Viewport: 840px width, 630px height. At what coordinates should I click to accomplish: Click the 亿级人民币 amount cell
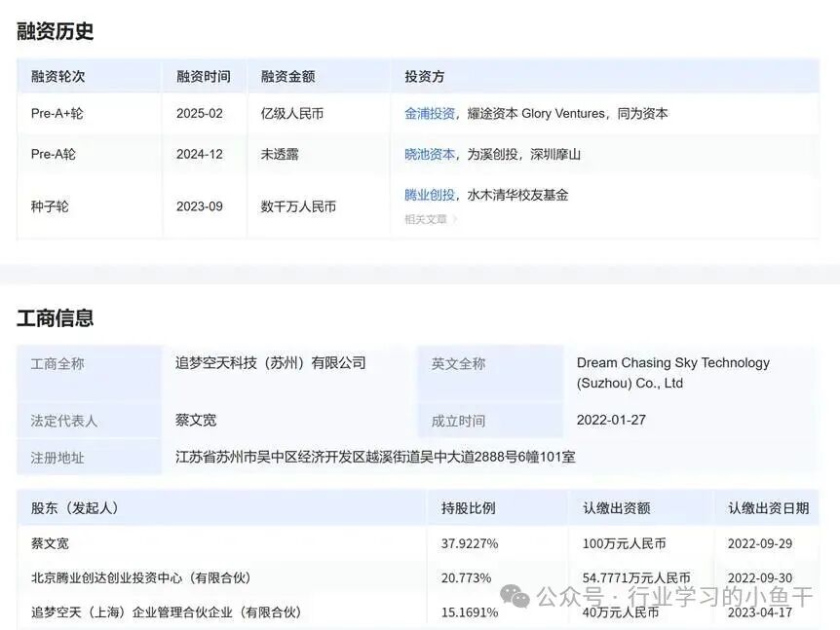point(292,114)
